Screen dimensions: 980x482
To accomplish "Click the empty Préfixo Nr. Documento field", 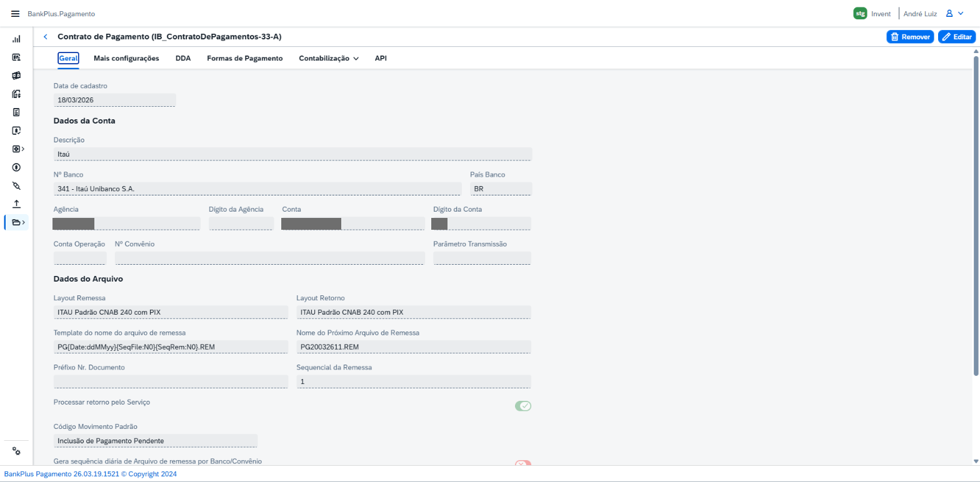I will point(171,381).
